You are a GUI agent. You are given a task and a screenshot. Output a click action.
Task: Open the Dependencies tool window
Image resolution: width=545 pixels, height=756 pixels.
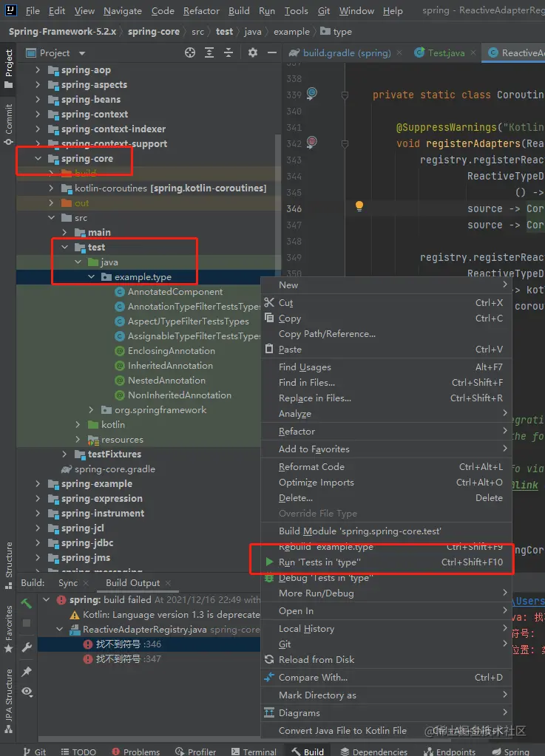click(373, 751)
